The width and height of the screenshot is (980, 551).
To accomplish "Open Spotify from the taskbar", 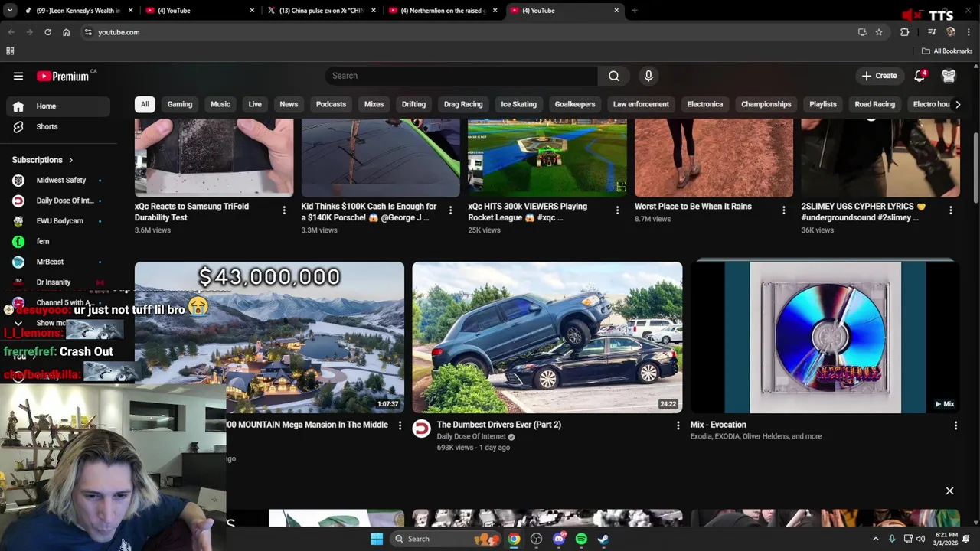I will pyautogui.click(x=581, y=539).
